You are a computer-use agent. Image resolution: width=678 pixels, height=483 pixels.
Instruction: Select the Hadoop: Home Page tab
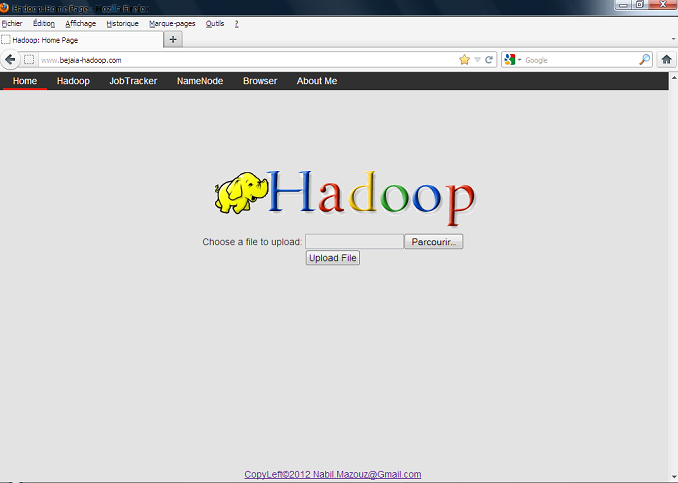click(82, 40)
